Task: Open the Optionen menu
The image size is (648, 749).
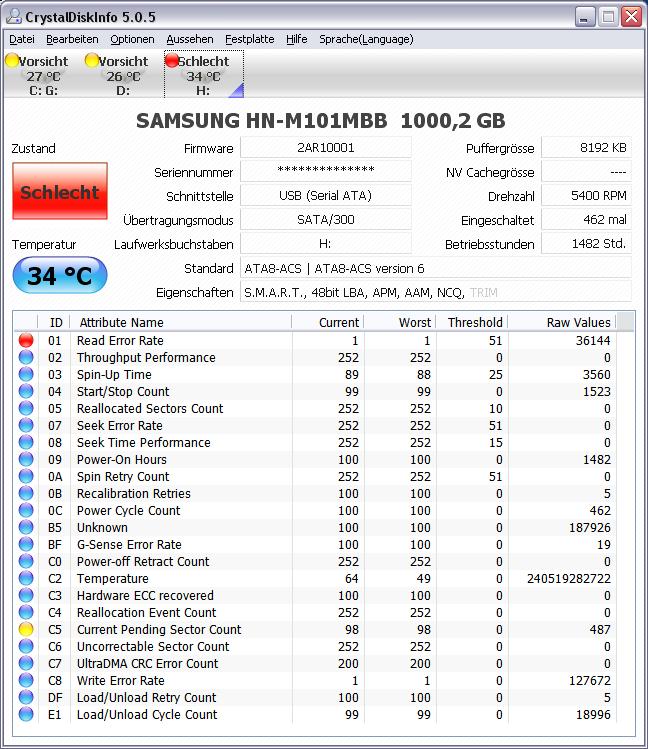Action: coord(132,39)
